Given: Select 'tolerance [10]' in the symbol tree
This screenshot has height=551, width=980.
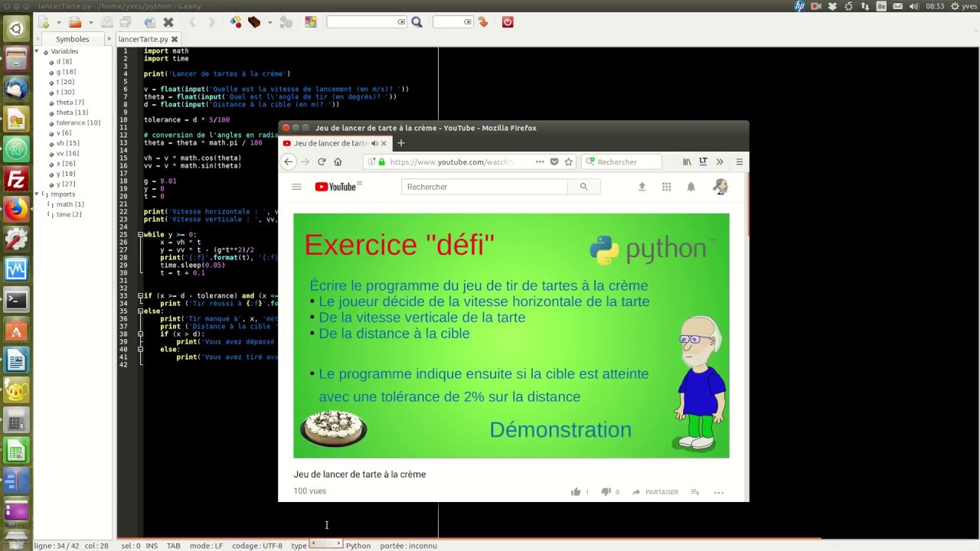Looking at the screenshot, I should tap(77, 122).
